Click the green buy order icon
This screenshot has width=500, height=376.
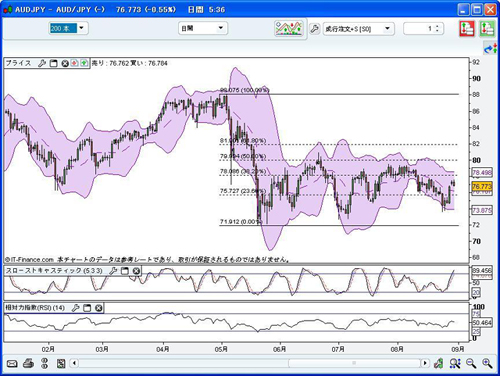(x=487, y=29)
